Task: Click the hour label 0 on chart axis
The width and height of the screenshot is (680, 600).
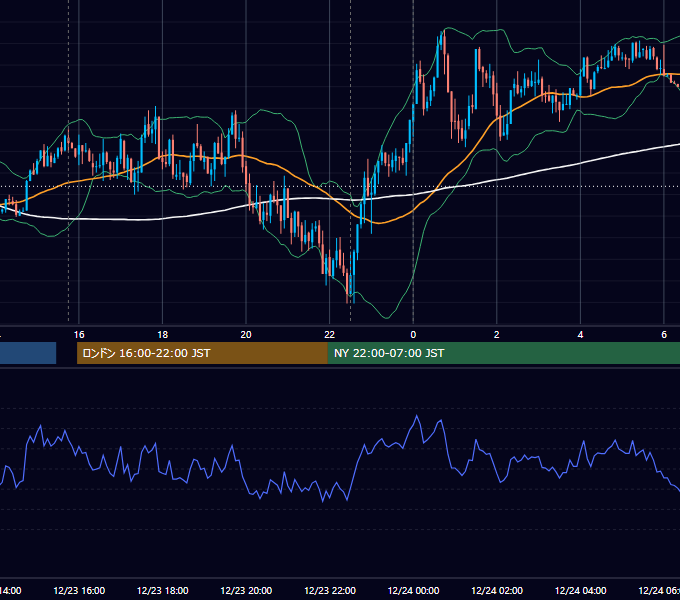Action: tap(413, 335)
